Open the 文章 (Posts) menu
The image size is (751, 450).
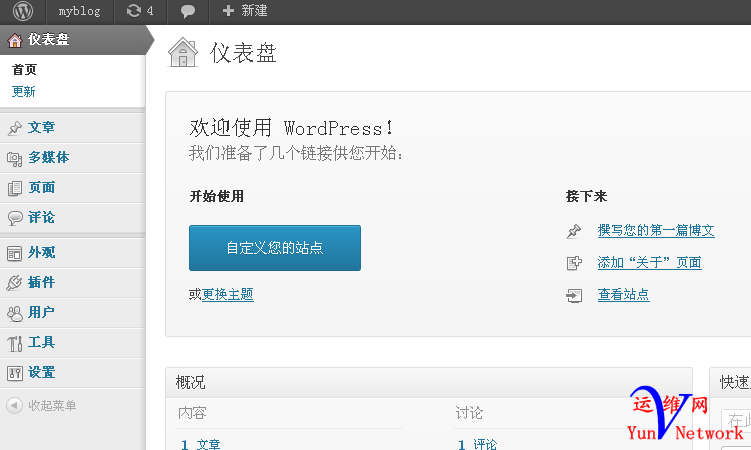(x=41, y=127)
